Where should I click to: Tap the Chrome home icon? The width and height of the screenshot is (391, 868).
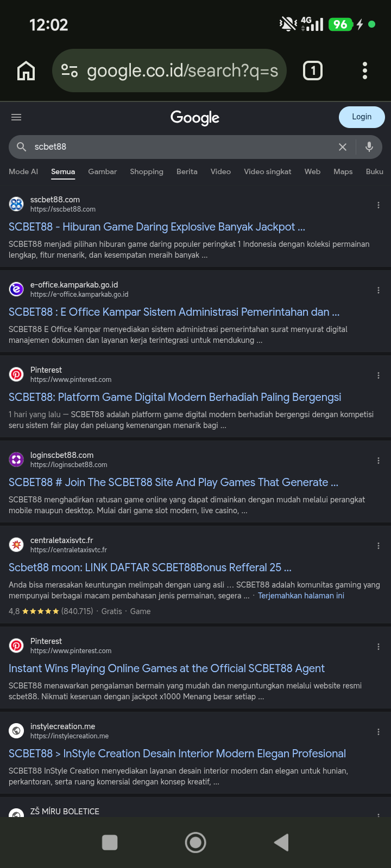click(x=26, y=71)
